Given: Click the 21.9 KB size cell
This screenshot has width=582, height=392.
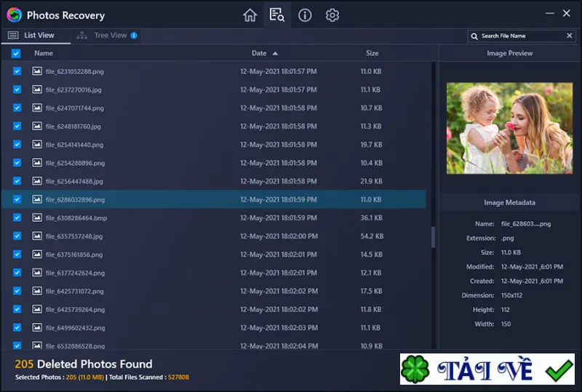Looking at the screenshot, I should 371,181.
